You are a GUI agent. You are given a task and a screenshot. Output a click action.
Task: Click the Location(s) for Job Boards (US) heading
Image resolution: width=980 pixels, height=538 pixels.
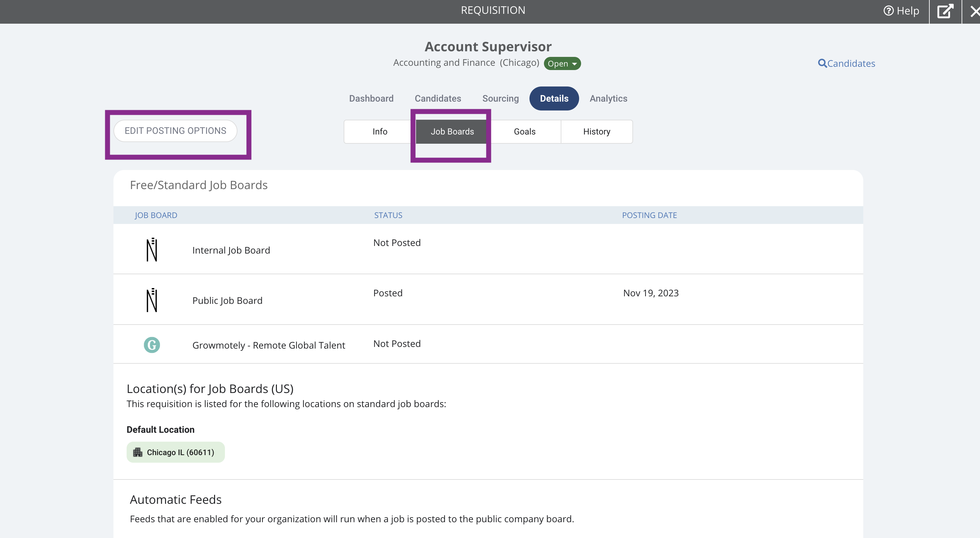210,389
